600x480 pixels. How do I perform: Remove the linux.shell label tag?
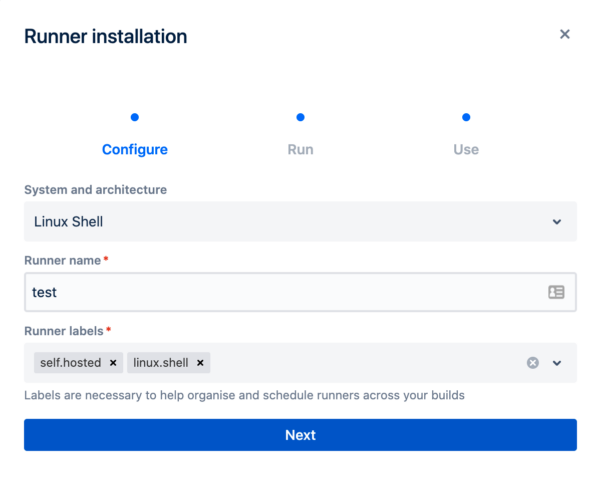(x=200, y=363)
